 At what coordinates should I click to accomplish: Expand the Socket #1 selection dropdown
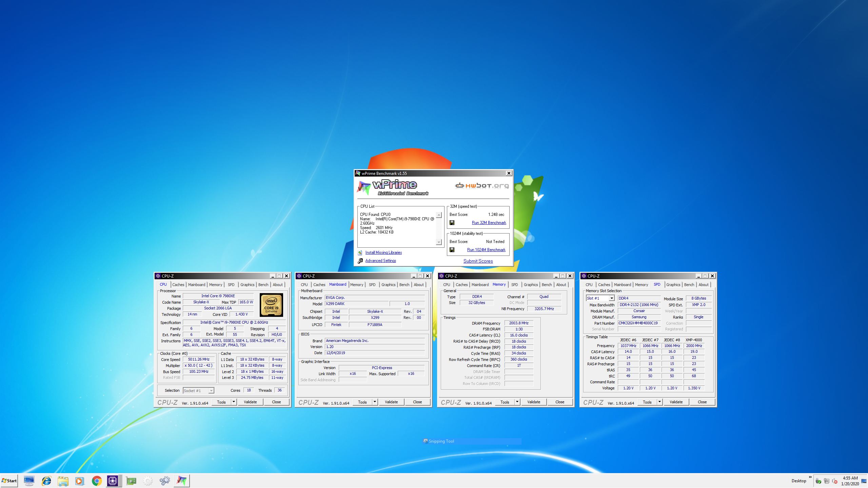[x=211, y=391]
